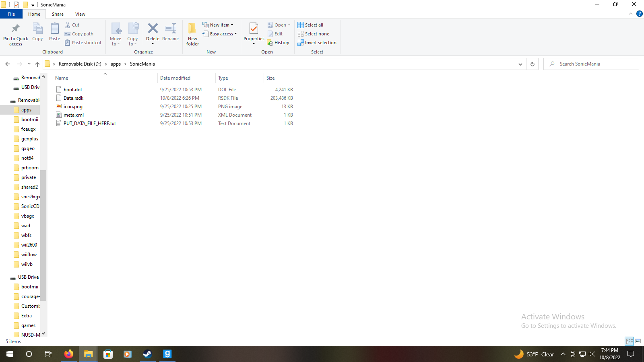Sort files by Date modified
The height and width of the screenshot is (362, 644).
click(x=186, y=78)
